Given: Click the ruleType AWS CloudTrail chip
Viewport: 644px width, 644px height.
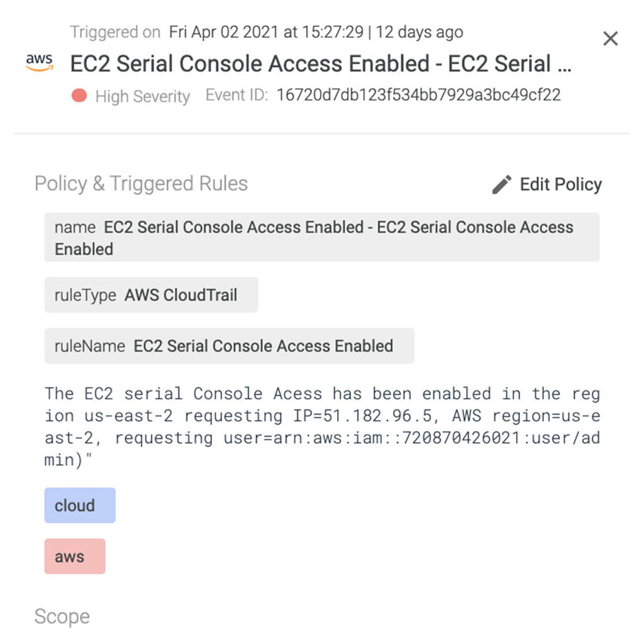Looking at the screenshot, I should (151, 294).
